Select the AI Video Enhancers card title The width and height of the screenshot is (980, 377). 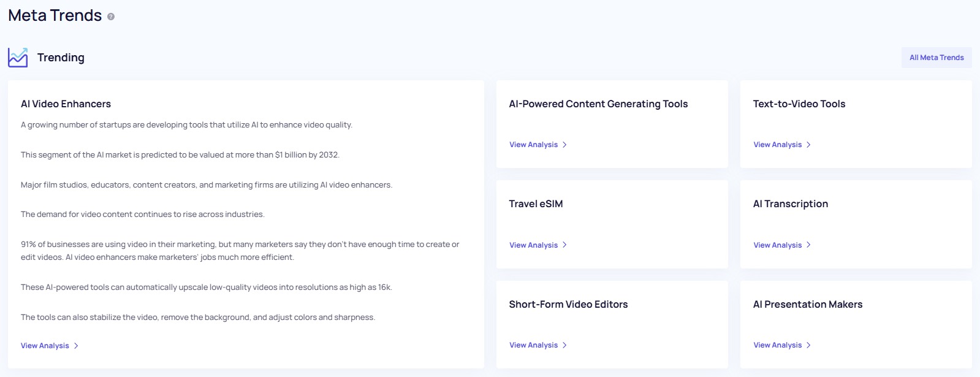click(65, 104)
